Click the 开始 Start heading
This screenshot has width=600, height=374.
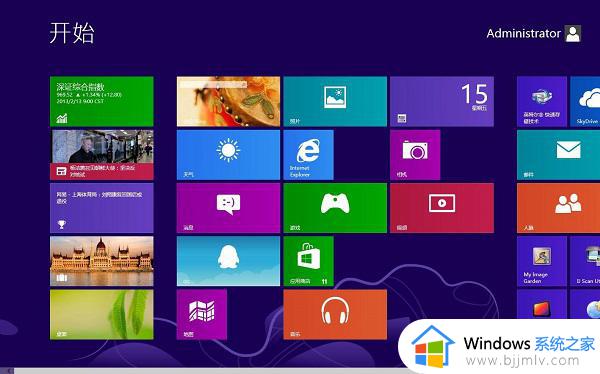tap(72, 33)
